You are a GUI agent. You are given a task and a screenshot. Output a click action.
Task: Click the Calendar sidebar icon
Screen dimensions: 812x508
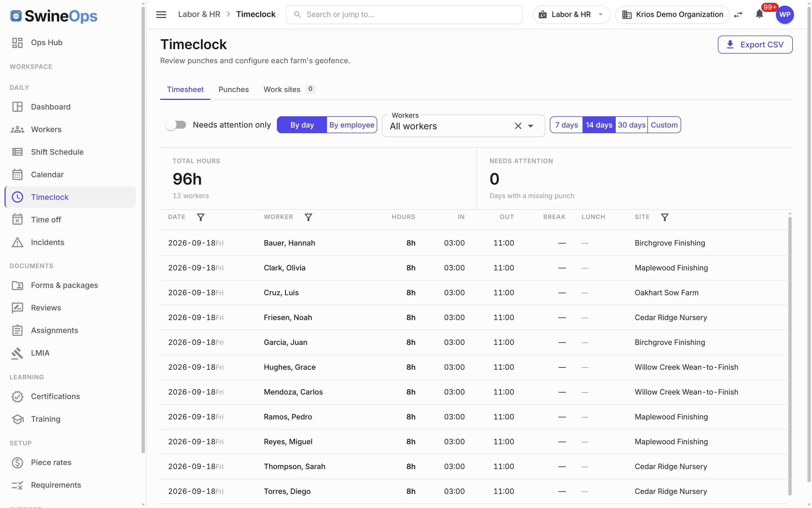point(17,174)
